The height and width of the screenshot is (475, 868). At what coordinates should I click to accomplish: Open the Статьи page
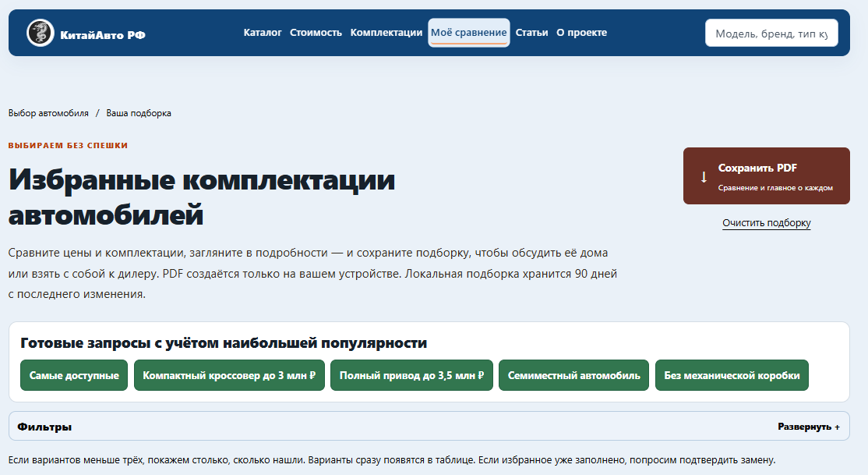pyautogui.click(x=531, y=33)
